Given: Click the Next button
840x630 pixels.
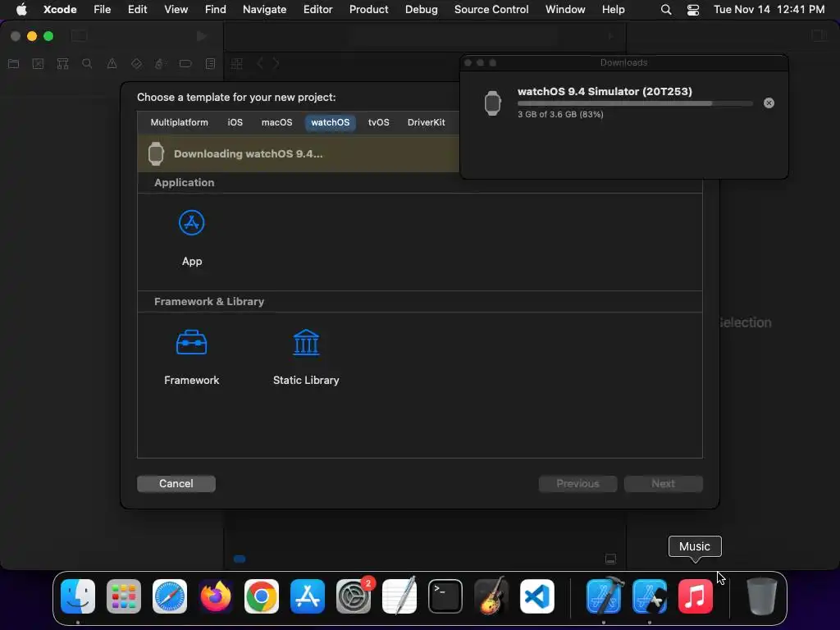Looking at the screenshot, I should click(x=663, y=484).
